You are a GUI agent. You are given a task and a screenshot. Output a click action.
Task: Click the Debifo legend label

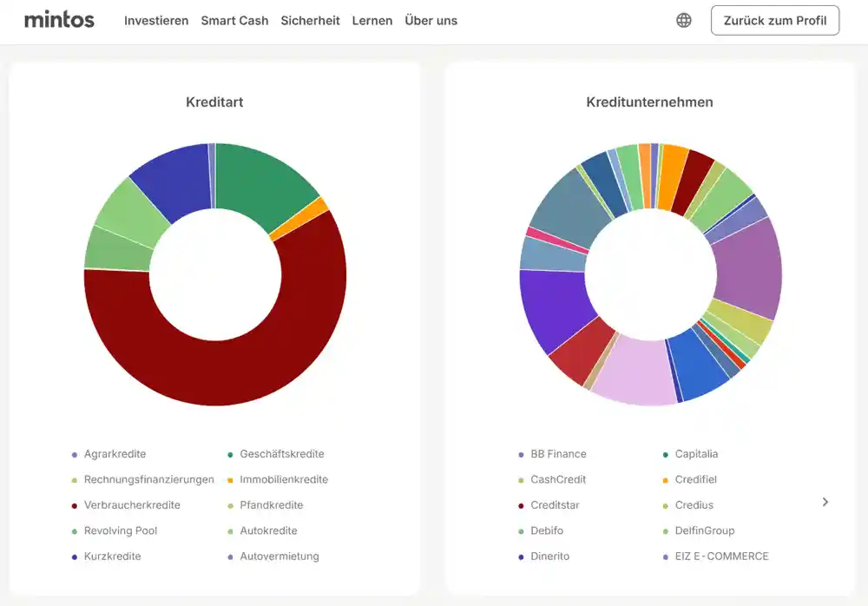[x=547, y=530]
